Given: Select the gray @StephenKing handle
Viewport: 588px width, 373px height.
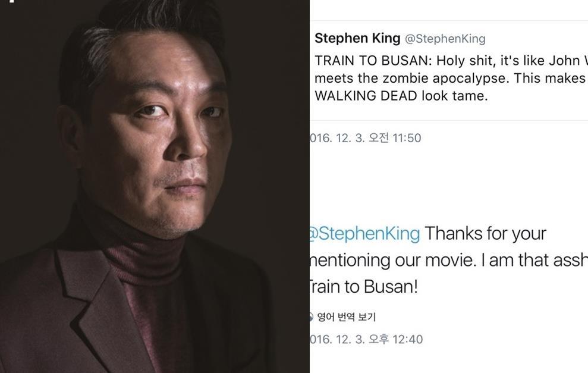Looking at the screenshot, I should click(x=445, y=39).
